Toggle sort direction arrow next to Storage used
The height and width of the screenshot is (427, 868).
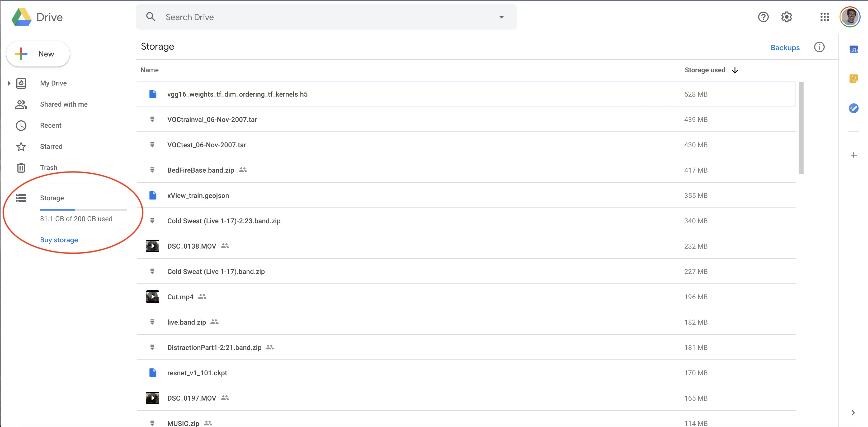(735, 70)
